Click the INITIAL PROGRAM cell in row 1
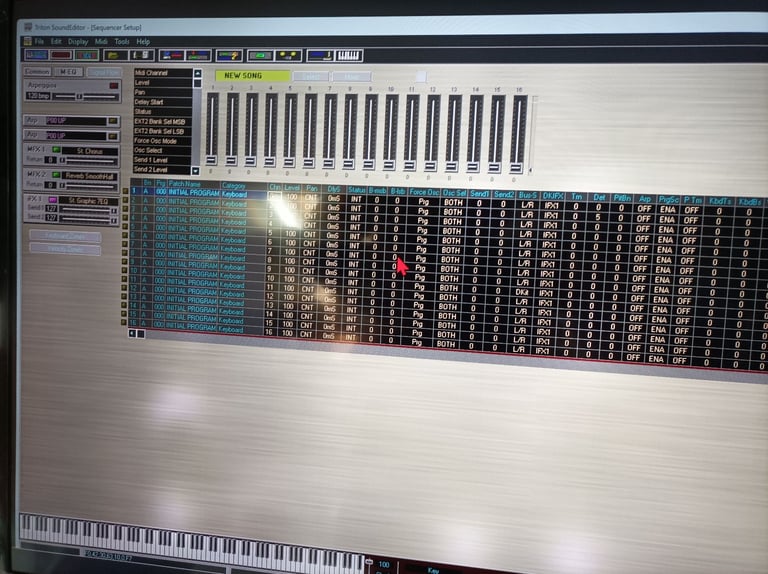Image resolution: width=768 pixels, height=574 pixels. pyautogui.click(x=193, y=192)
